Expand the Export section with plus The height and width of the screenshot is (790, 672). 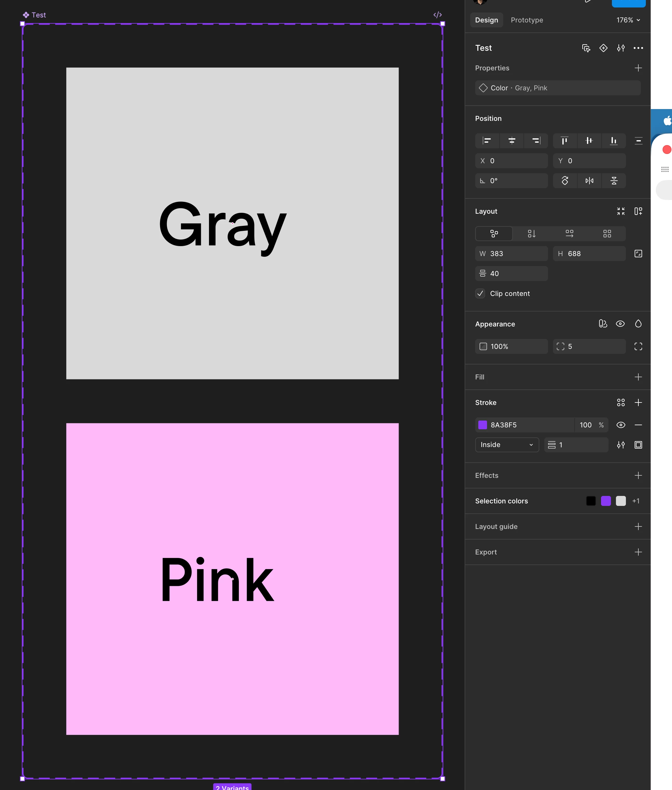638,552
